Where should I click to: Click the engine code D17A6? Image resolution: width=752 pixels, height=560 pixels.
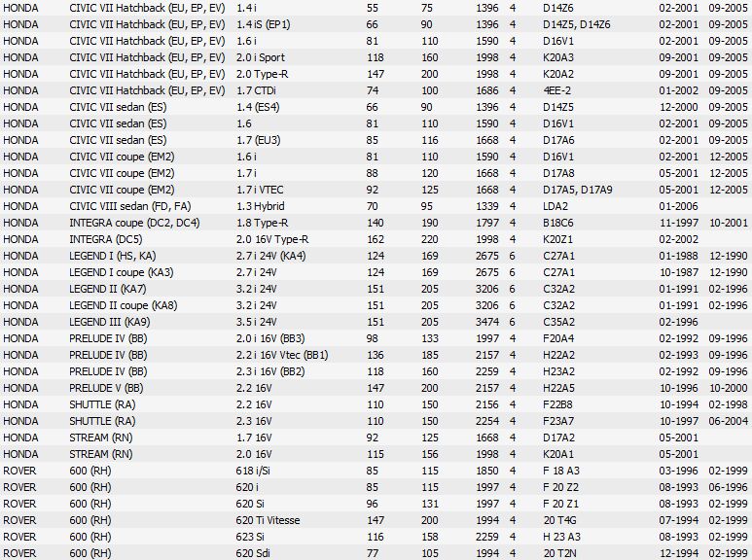(558, 140)
